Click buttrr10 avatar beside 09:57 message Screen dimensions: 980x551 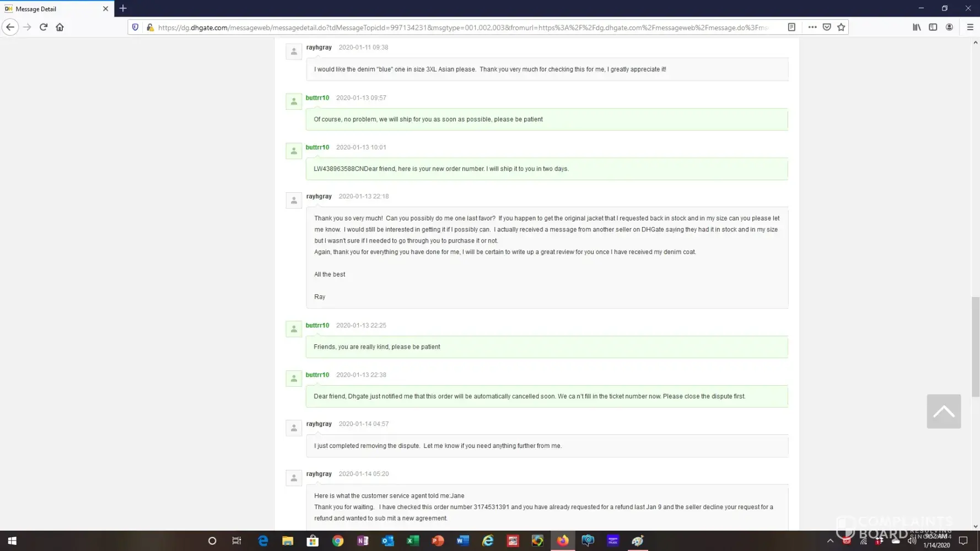pos(294,101)
